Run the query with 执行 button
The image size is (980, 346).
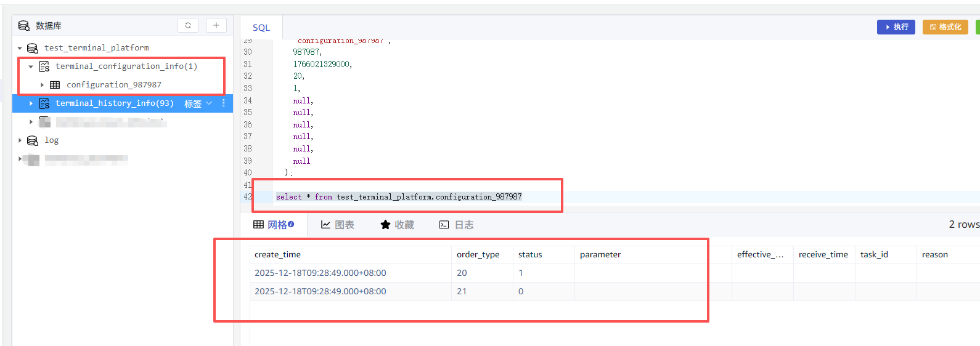(x=896, y=27)
